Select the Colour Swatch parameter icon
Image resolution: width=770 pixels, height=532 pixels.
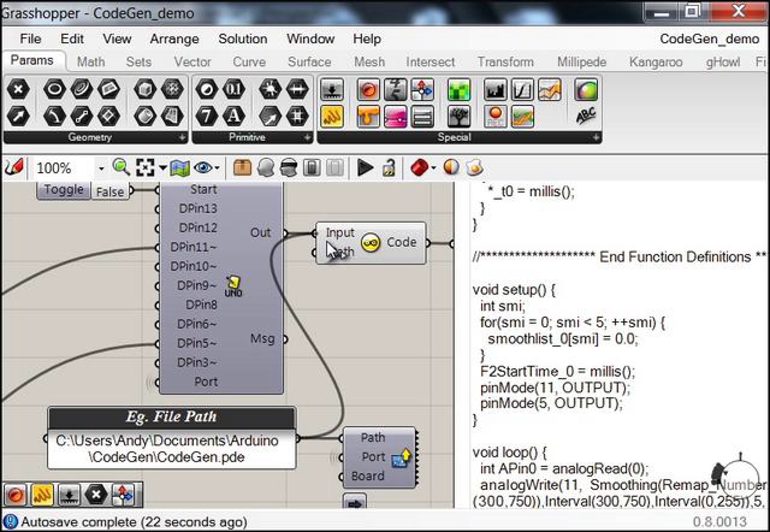click(x=586, y=89)
